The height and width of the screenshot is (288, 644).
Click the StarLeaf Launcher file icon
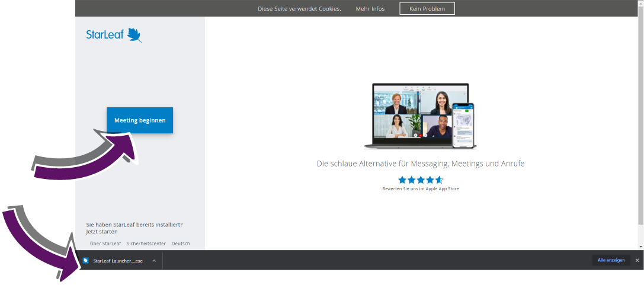pyautogui.click(x=85, y=261)
